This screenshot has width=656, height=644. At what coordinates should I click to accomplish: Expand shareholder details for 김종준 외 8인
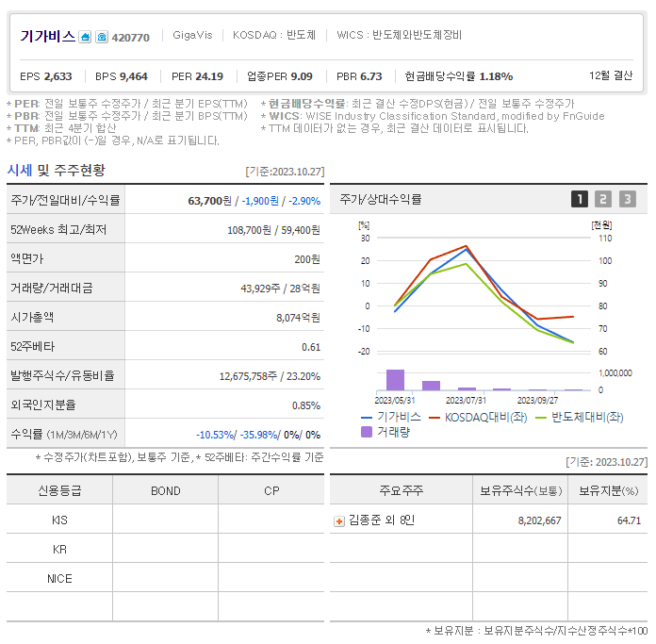[x=339, y=521]
